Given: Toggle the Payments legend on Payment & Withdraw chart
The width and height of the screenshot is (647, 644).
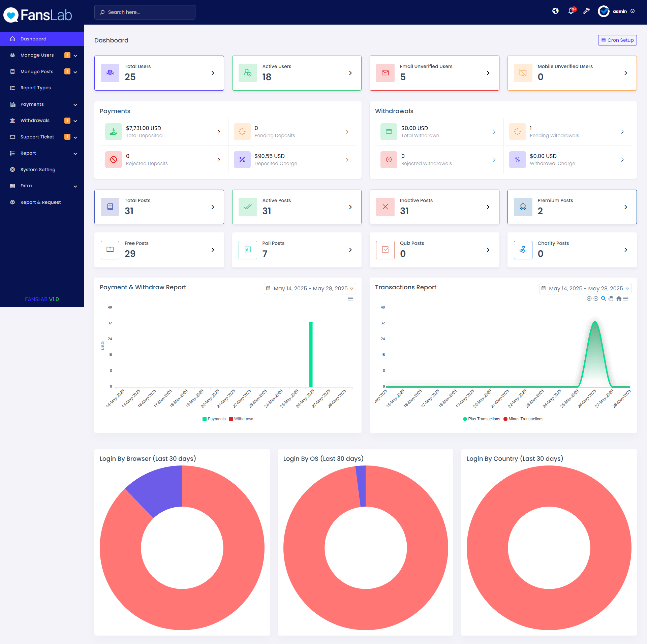Looking at the screenshot, I should (x=214, y=419).
